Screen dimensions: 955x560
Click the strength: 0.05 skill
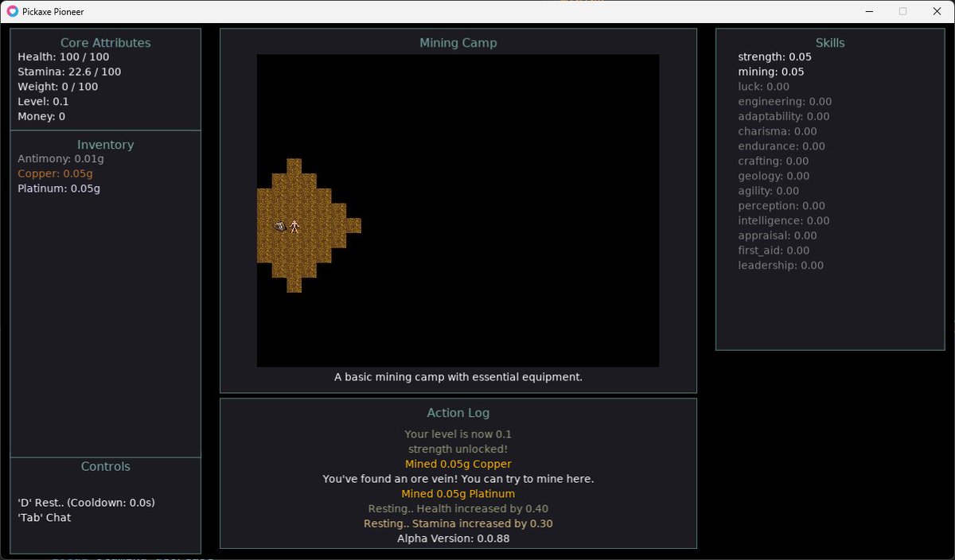774,57
